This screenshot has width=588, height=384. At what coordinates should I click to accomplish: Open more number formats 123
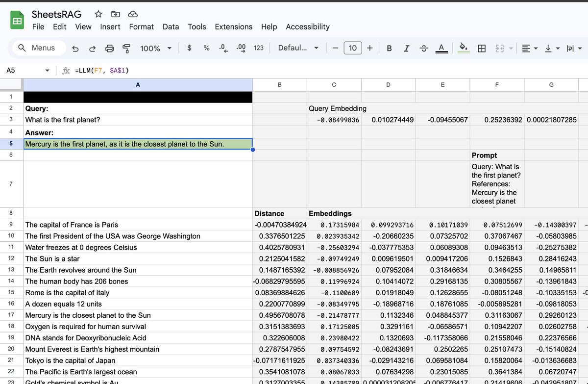pos(259,48)
